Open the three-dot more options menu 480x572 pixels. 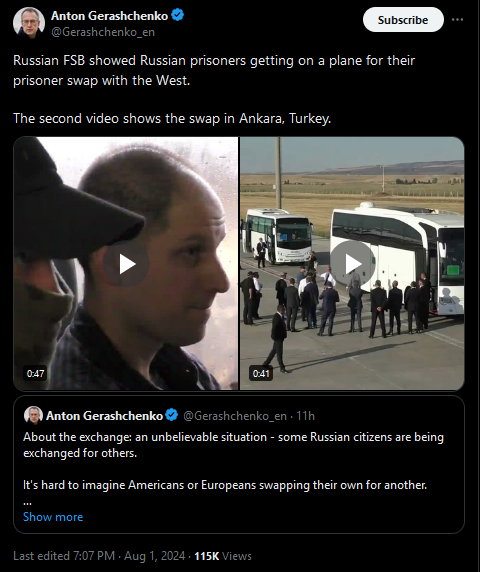(457, 20)
